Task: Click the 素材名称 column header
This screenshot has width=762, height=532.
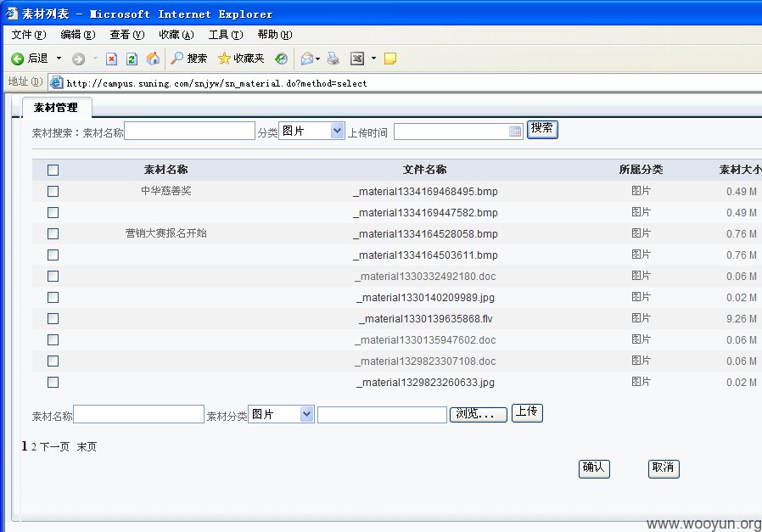Action: coord(165,170)
